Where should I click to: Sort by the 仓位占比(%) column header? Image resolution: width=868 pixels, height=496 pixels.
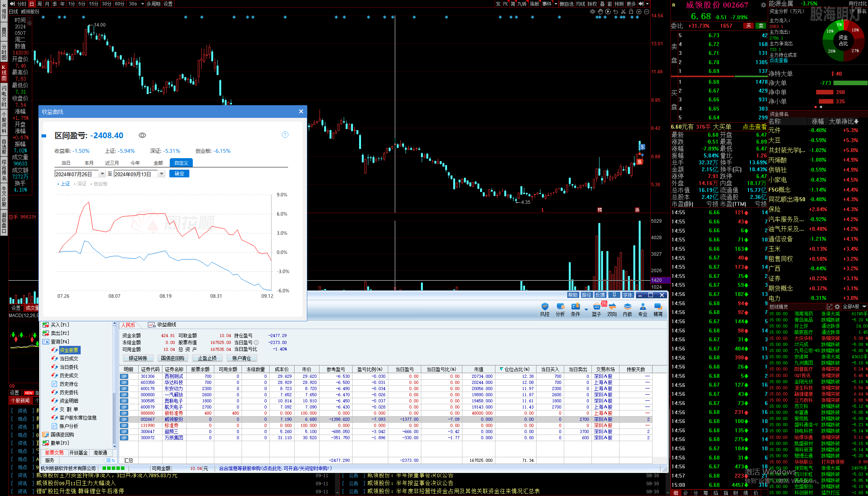[515, 369]
